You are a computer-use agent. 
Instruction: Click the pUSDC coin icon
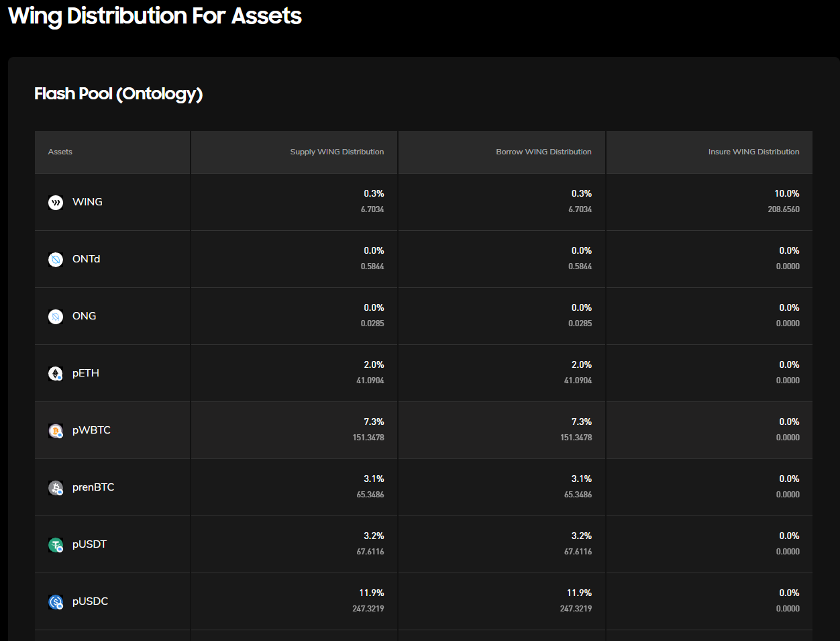(56, 601)
